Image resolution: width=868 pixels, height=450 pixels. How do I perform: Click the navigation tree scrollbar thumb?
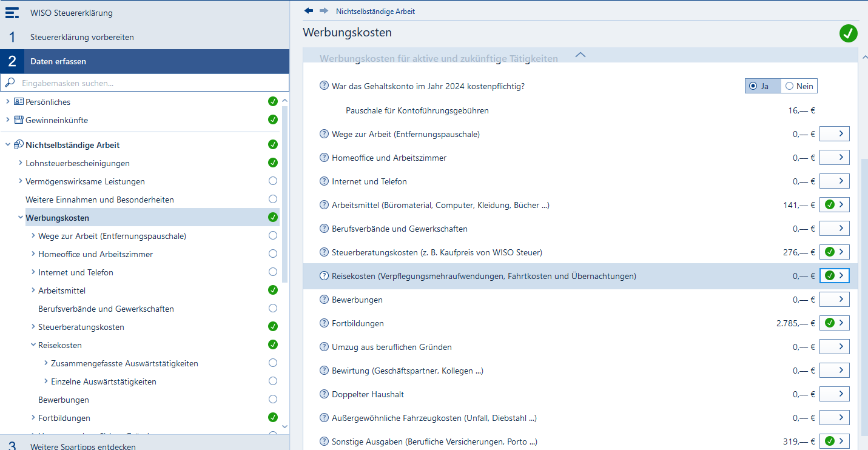[285, 194]
